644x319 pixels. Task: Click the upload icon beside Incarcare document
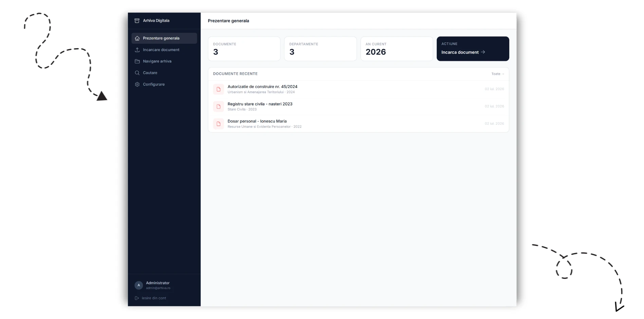click(x=137, y=50)
